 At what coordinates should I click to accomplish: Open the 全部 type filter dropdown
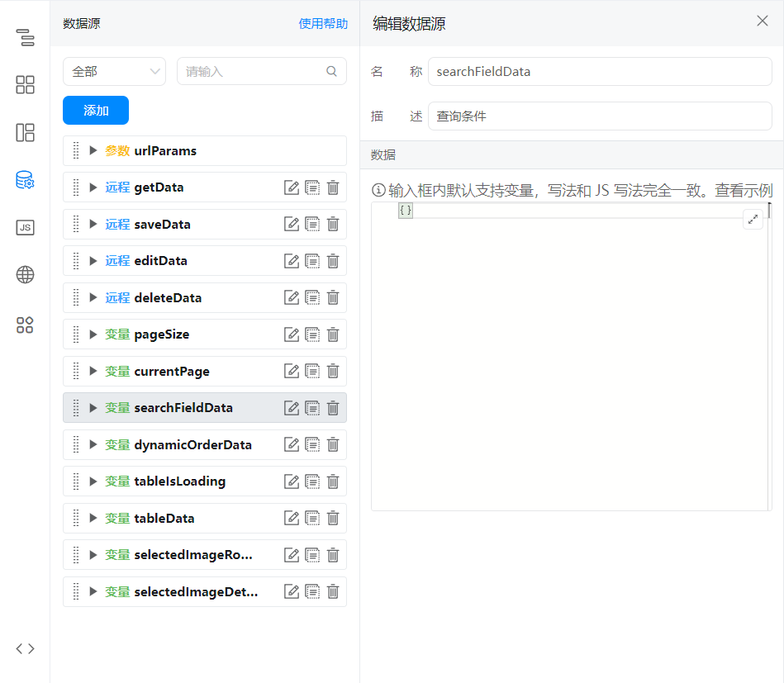click(114, 72)
